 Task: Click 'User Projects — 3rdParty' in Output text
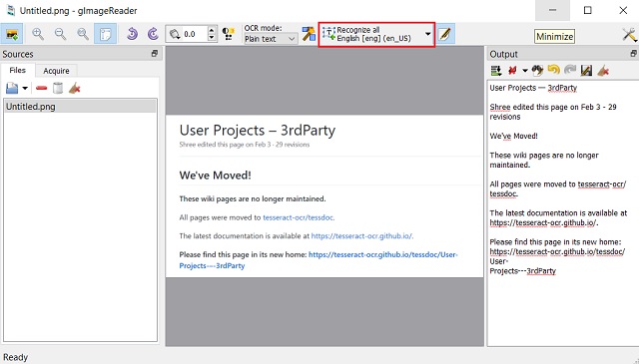(533, 88)
